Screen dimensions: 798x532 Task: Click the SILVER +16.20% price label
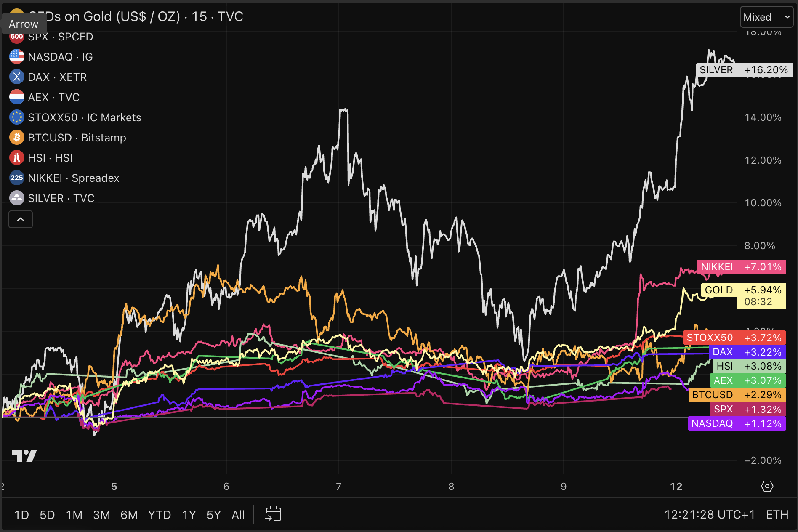[x=744, y=70]
